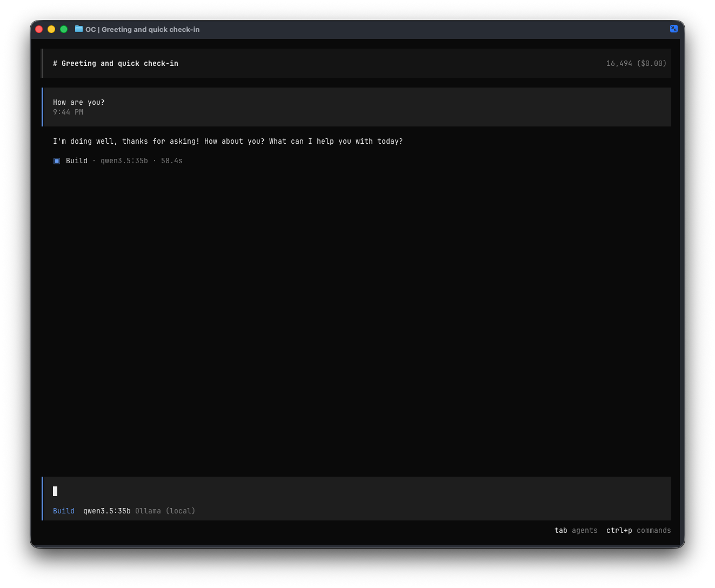The image size is (715, 588).
Task: Click the token count 16,494 ($0.00)
Action: (636, 63)
